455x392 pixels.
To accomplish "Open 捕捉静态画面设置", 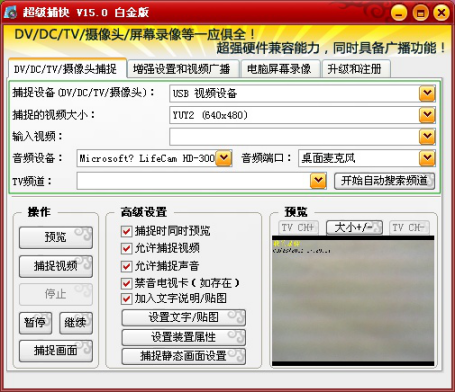I will 184,356.
